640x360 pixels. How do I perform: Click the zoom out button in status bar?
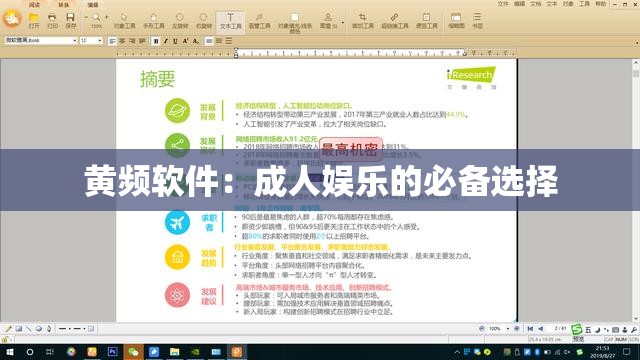point(482,329)
